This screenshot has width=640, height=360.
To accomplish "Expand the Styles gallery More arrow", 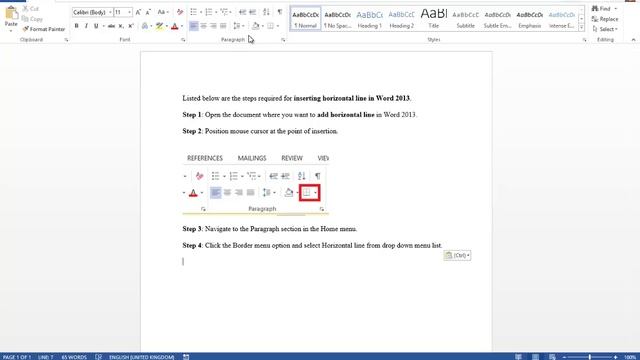I will (x=582, y=28).
